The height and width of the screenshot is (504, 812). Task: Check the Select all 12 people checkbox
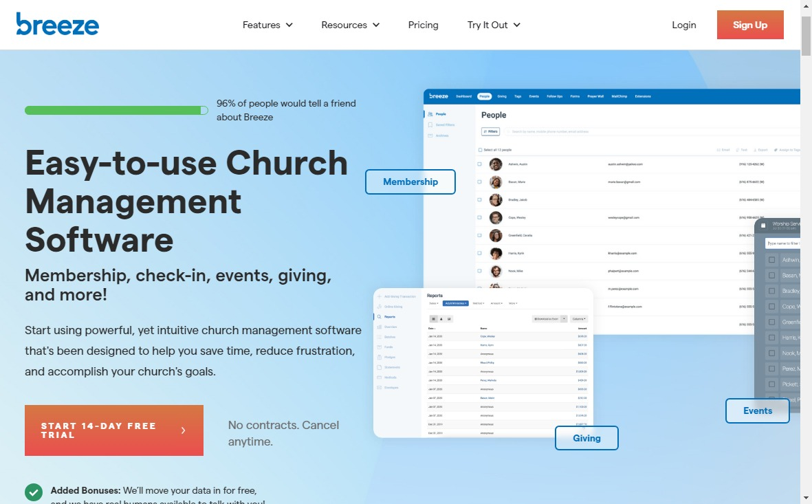[481, 150]
